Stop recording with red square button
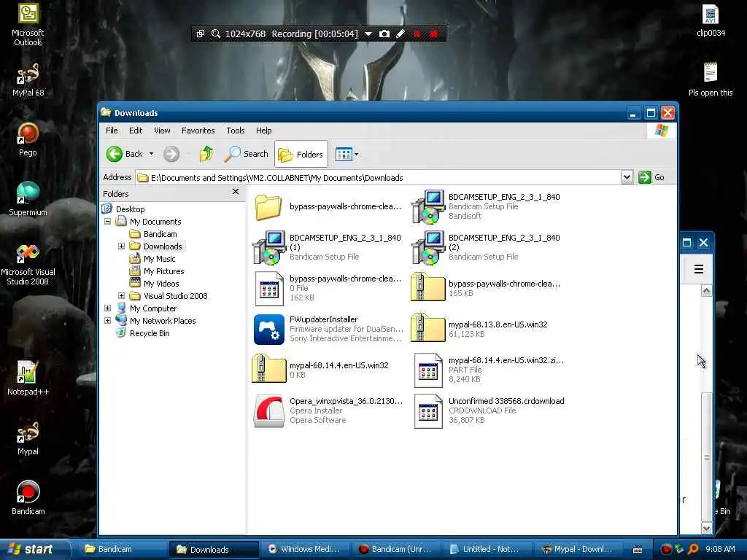The image size is (747, 560). [x=433, y=34]
